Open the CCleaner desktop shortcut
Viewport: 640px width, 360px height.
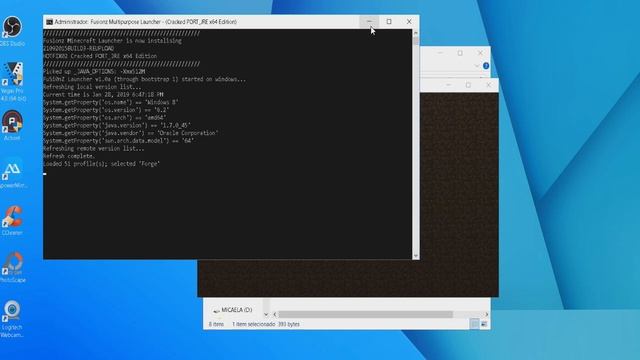pyautogui.click(x=12, y=220)
